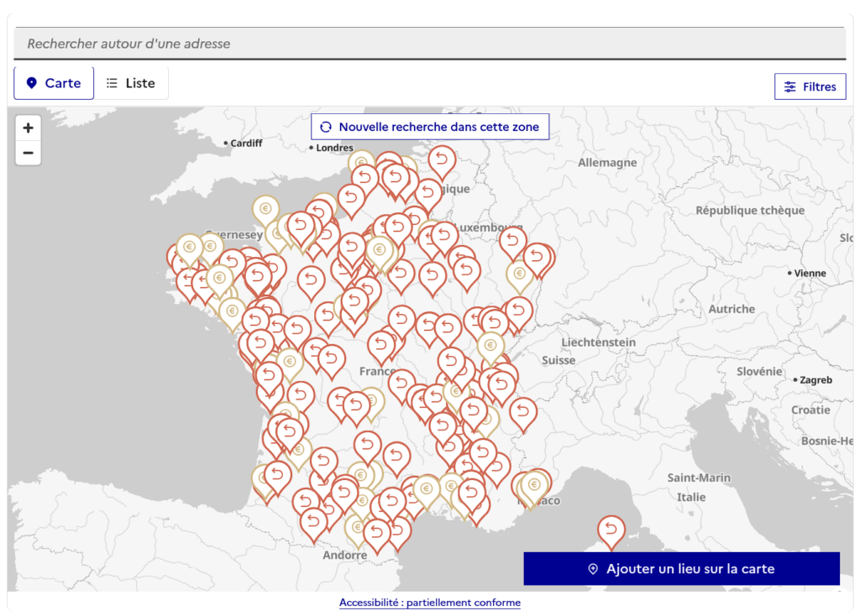Switch to the Liste view tab
Screen dimensions: 860x616
point(131,83)
